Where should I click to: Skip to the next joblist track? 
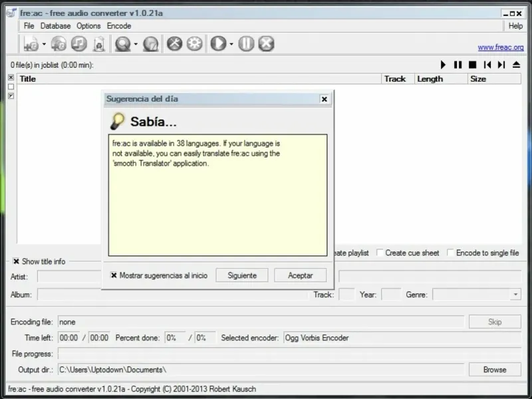pos(501,65)
